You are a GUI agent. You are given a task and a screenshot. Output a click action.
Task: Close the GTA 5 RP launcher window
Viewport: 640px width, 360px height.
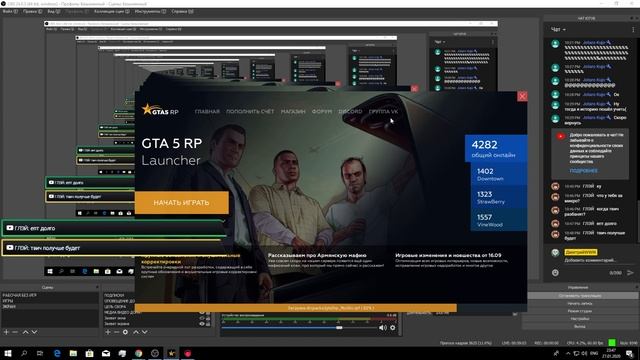tap(522, 96)
